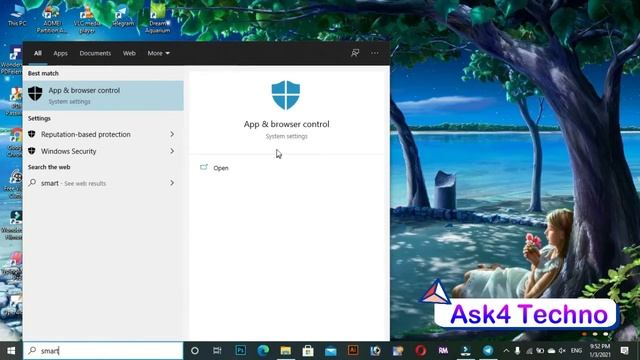The width and height of the screenshot is (640, 360).
Task: Open Opera browser from taskbar
Action: pyautogui.click(x=420, y=350)
